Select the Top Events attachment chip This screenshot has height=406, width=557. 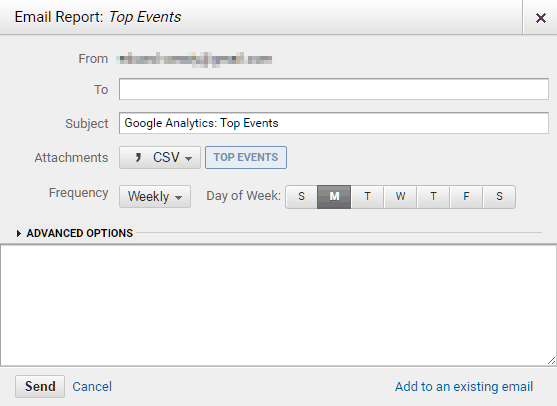pyautogui.click(x=246, y=157)
